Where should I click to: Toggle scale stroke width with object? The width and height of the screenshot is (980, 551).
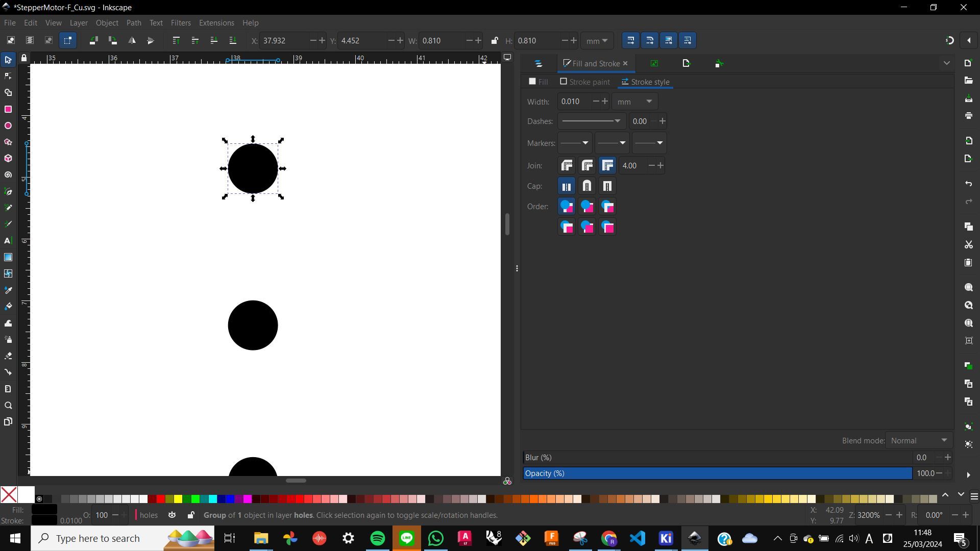pos(630,40)
